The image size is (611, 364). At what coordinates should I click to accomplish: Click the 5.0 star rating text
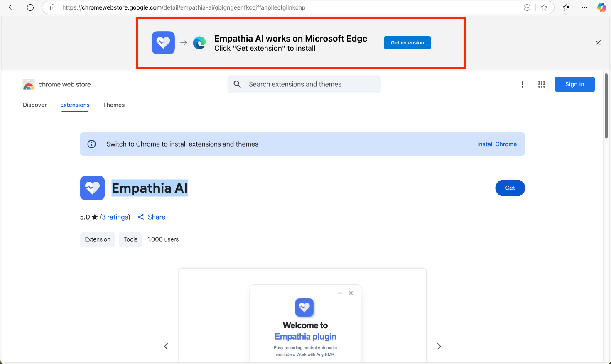(89, 217)
